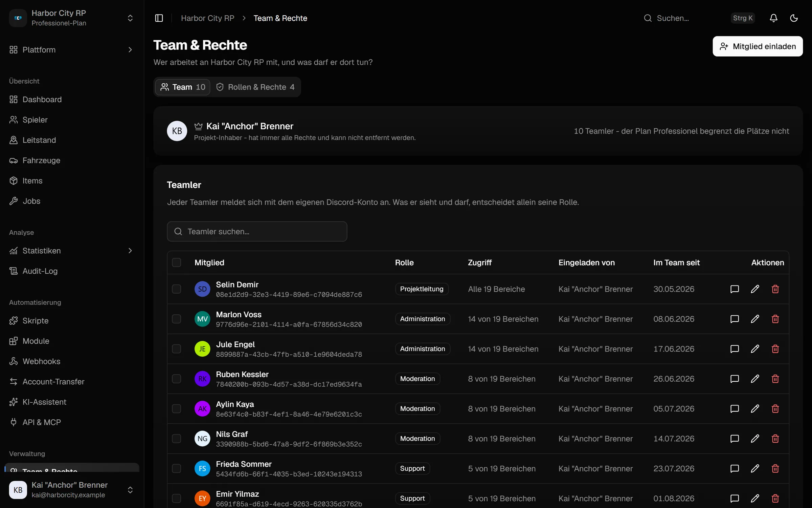Go to Dashboard in sidebar
812x508 pixels.
72,99
